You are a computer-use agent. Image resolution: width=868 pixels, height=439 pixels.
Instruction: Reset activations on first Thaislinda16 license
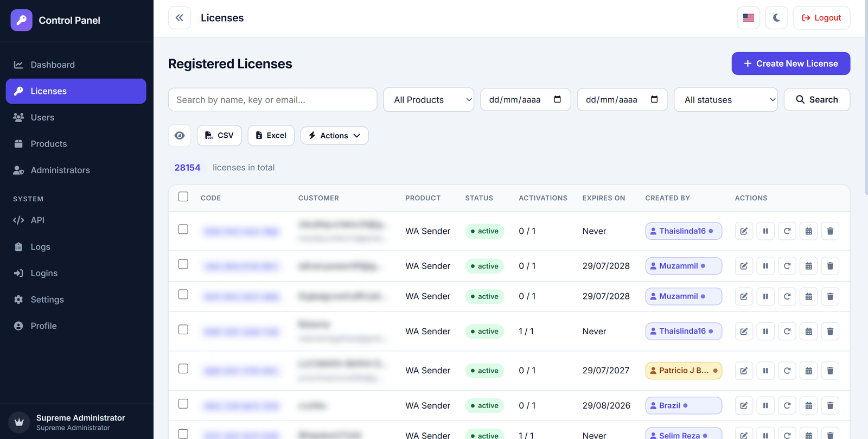787,231
